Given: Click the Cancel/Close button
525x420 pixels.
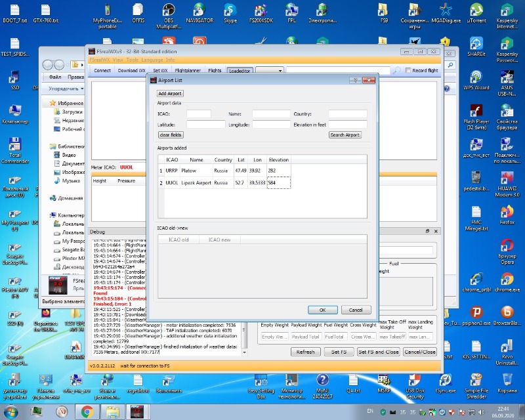Looking at the screenshot, I should tap(420, 352).
